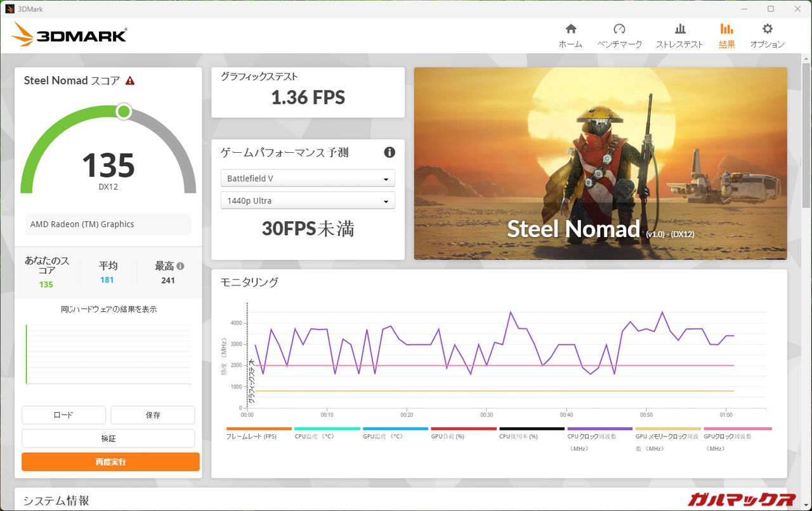Open the Battlefield V game dropdown
Screen dimensions: 812x511
point(308,178)
